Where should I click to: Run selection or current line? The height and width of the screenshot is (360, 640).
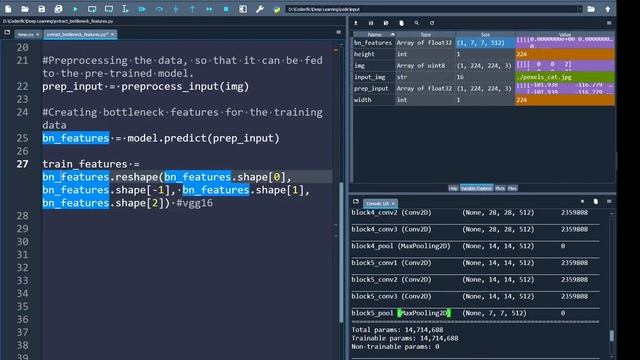point(125,9)
